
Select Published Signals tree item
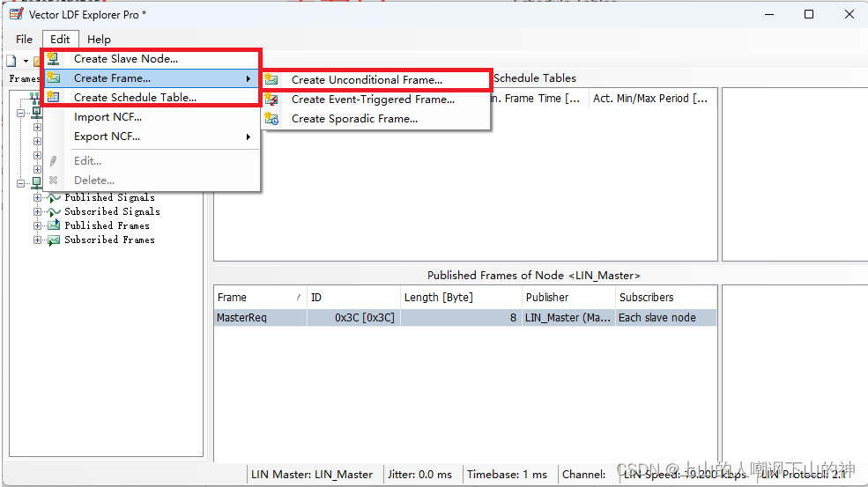[x=109, y=197]
